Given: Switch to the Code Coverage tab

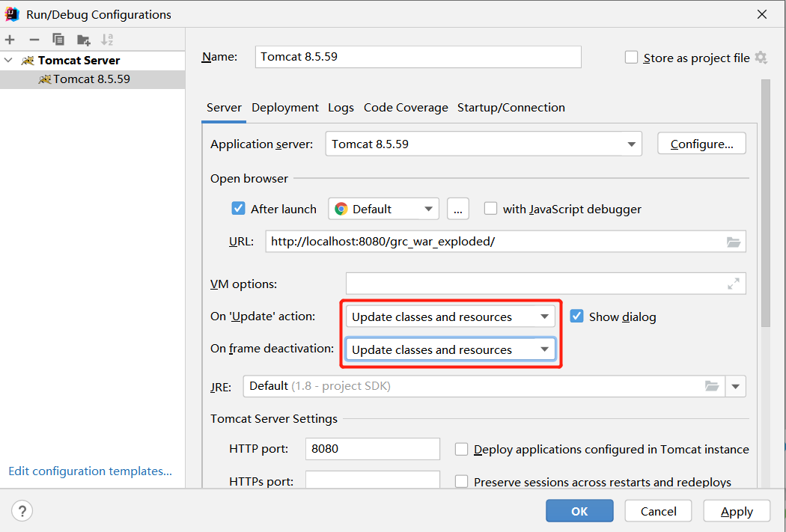Looking at the screenshot, I should [x=406, y=108].
